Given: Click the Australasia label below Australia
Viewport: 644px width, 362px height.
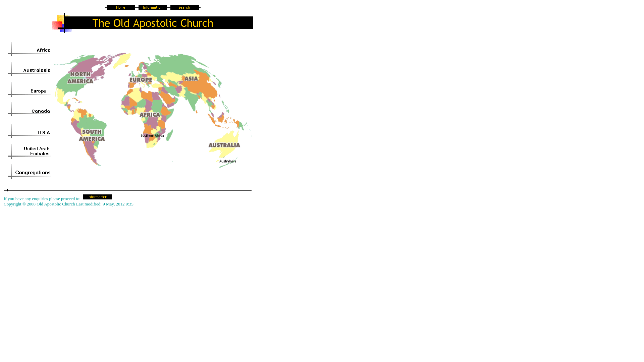Looking at the screenshot, I should pos(228,161).
